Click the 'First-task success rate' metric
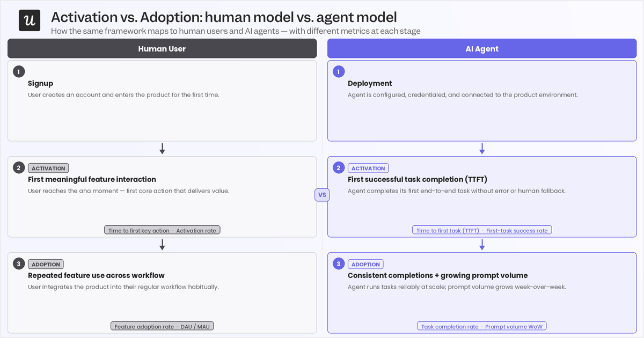 coord(517,231)
